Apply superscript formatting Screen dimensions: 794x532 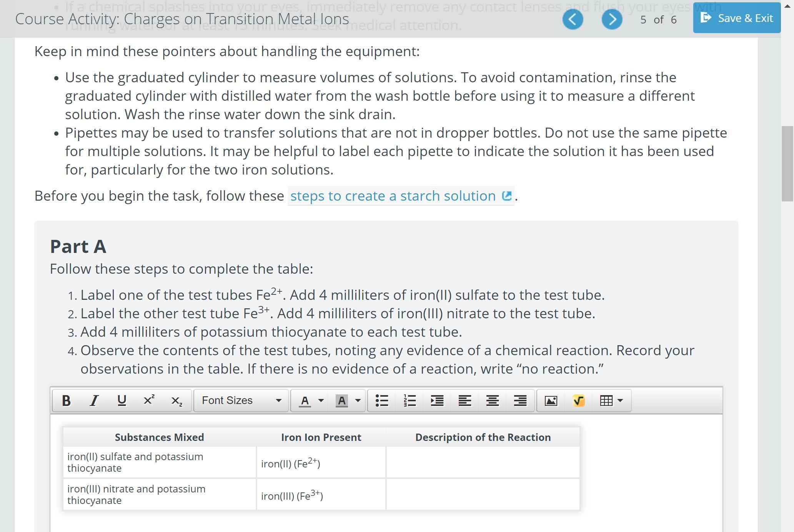149,401
